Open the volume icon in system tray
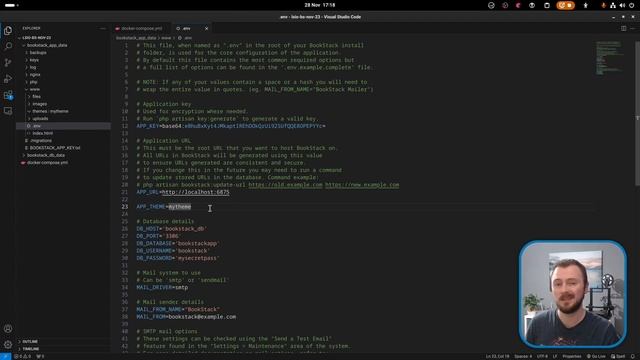Image resolution: width=640 pixels, height=360 pixels. tap(622, 5)
